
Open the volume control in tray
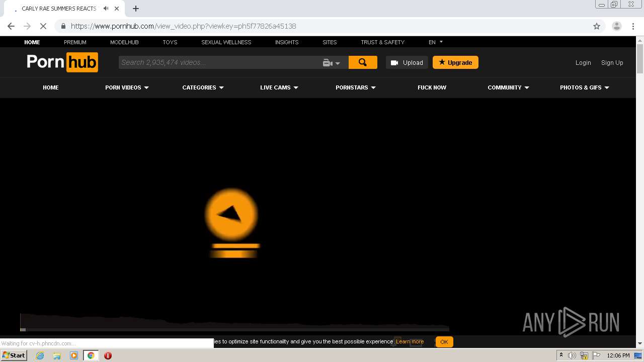coord(572,355)
